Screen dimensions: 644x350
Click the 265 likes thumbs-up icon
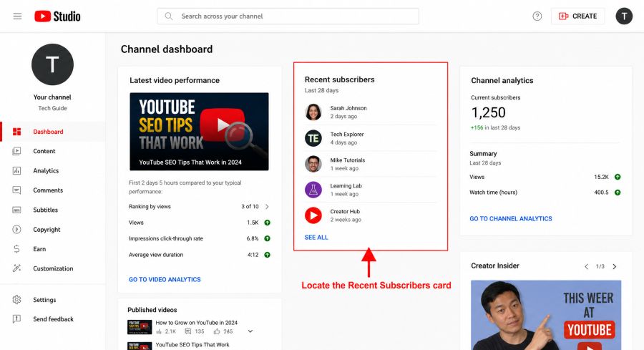[x=216, y=331]
